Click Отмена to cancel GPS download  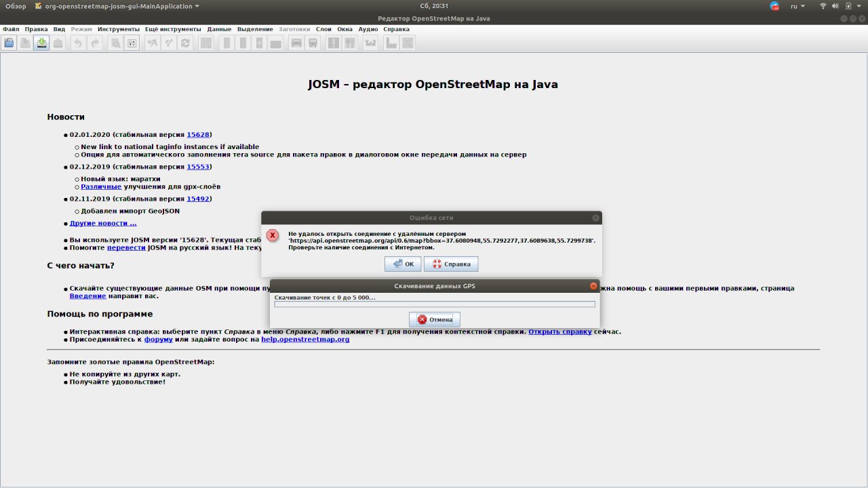click(x=435, y=319)
